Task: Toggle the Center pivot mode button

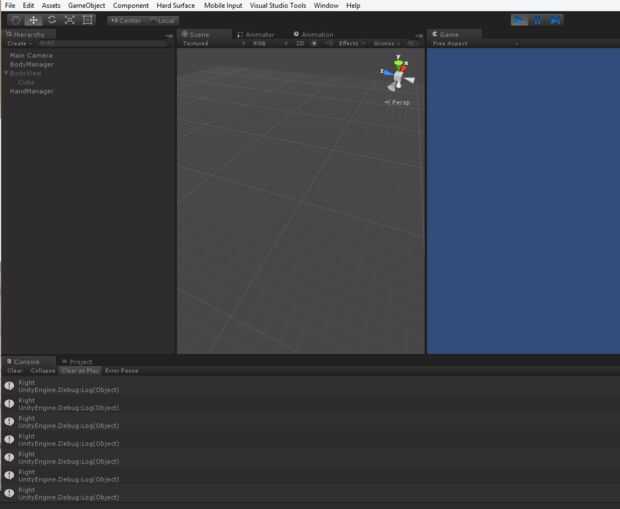Action: 126,20
